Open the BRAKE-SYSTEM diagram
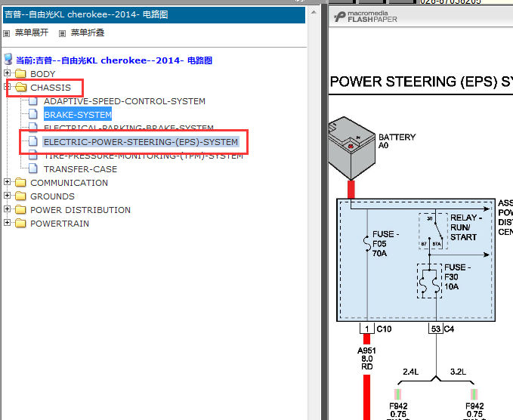The image size is (513, 420). [x=78, y=115]
